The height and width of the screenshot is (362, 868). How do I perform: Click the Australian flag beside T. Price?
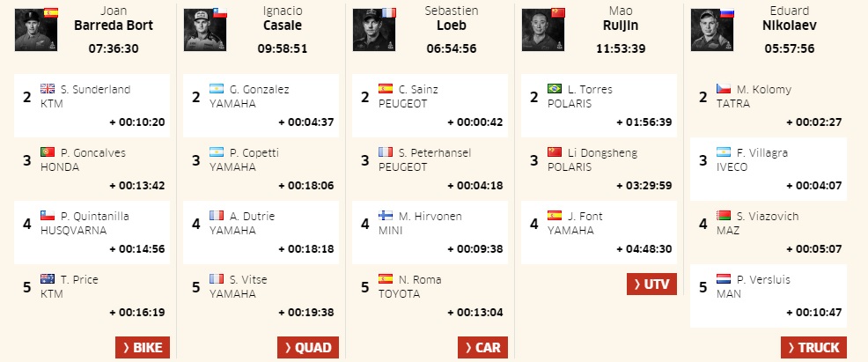pos(48,279)
